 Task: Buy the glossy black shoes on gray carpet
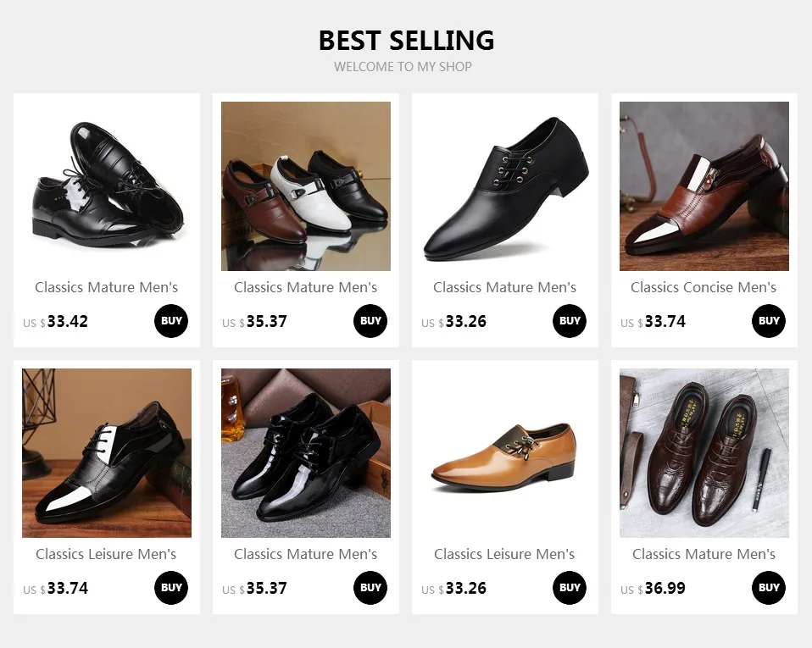[x=370, y=588]
